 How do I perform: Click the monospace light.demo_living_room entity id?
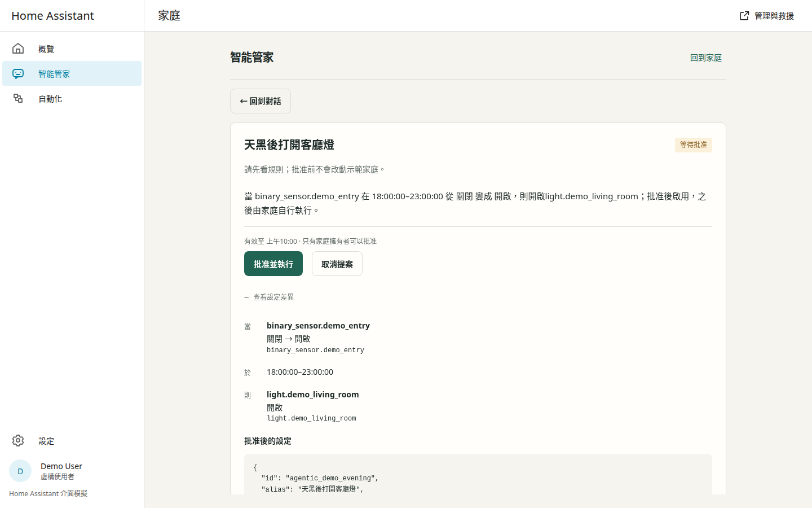pyautogui.click(x=311, y=418)
